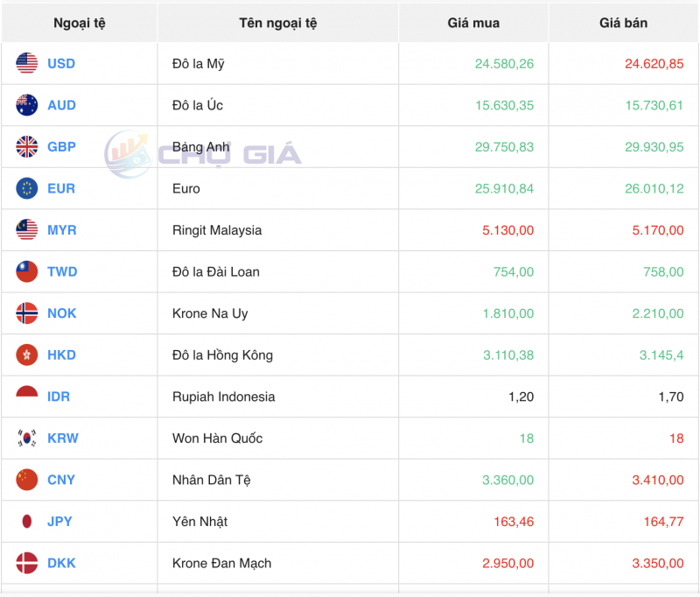Image resolution: width=700 pixels, height=597 pixels.
Task: Select the IDR currency code
Action: tap(59, 397)
